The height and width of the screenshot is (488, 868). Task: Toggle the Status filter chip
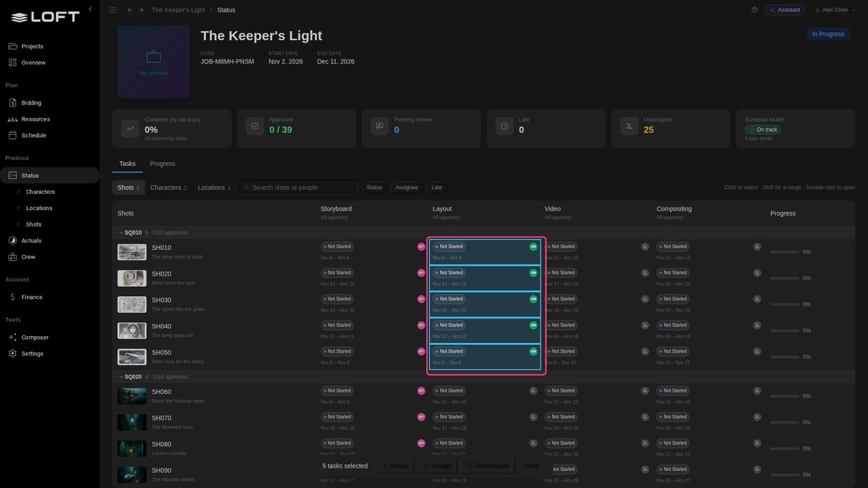pos(374,188)
